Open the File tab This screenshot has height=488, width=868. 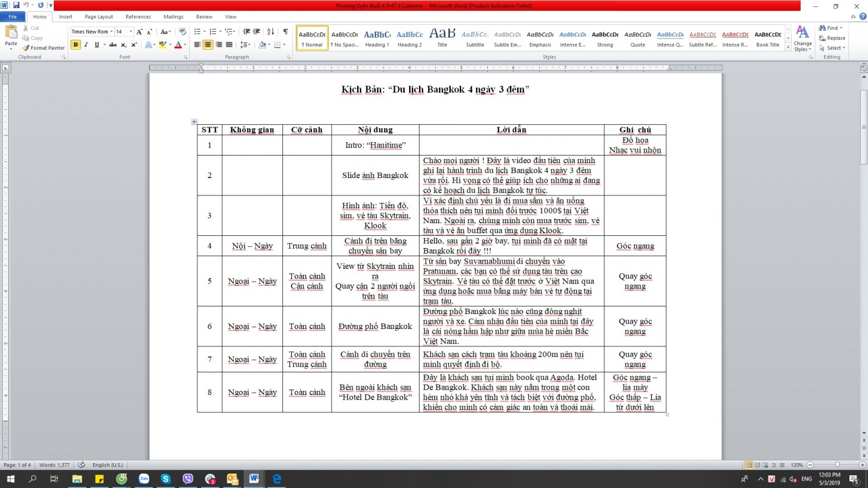click(13, 17)
